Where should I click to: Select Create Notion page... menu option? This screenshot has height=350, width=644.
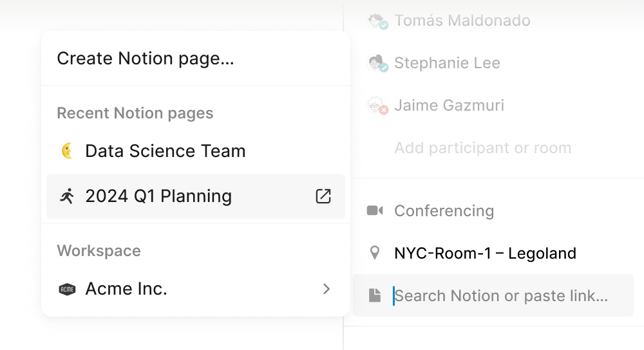coord(146,59)
